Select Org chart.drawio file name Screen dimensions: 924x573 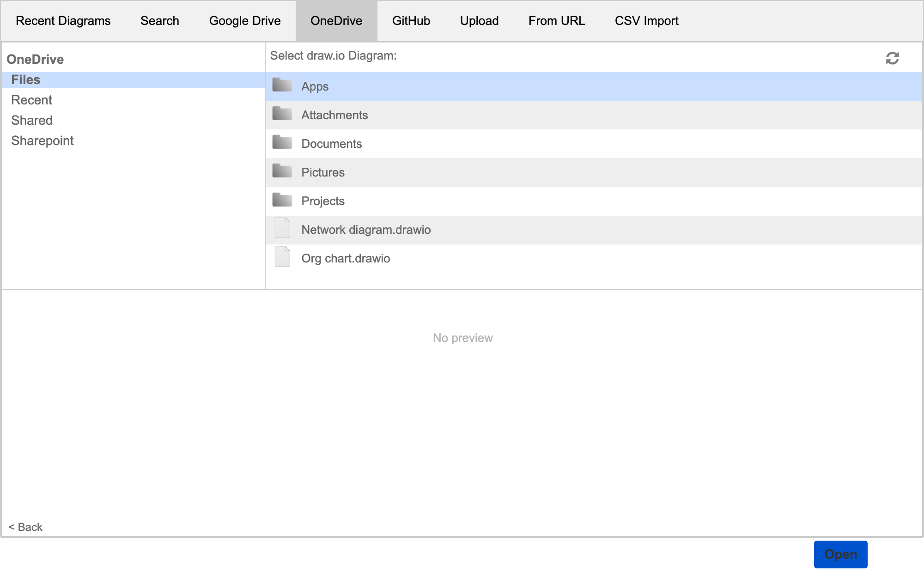346,258
